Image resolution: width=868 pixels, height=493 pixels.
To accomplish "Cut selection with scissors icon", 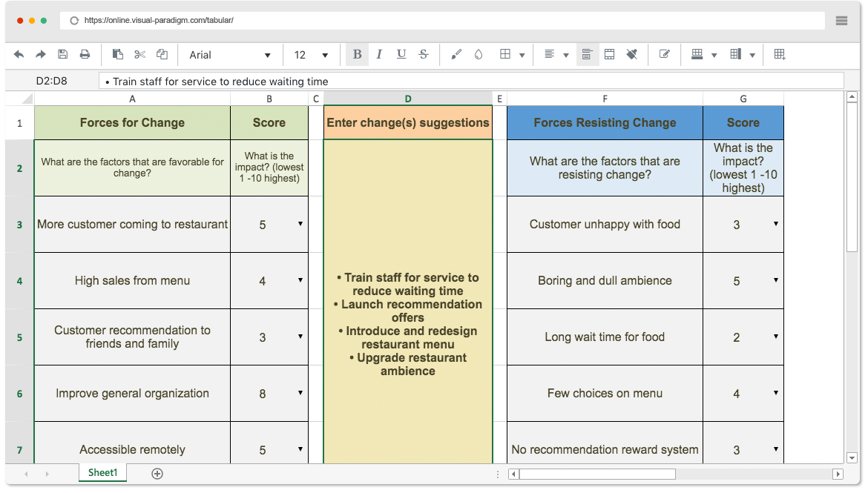I will pyautogui.click(x=139, y=54).
